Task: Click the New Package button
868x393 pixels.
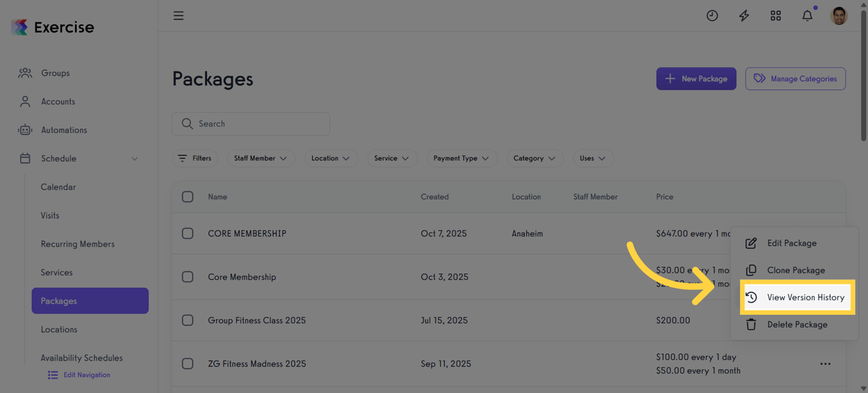Action: tap(696, 78)
